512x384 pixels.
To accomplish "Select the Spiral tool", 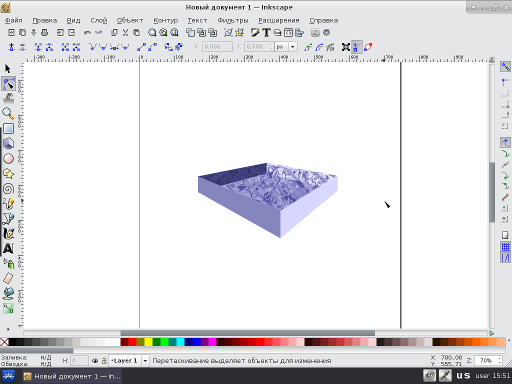I will click(x=8, y=189).
